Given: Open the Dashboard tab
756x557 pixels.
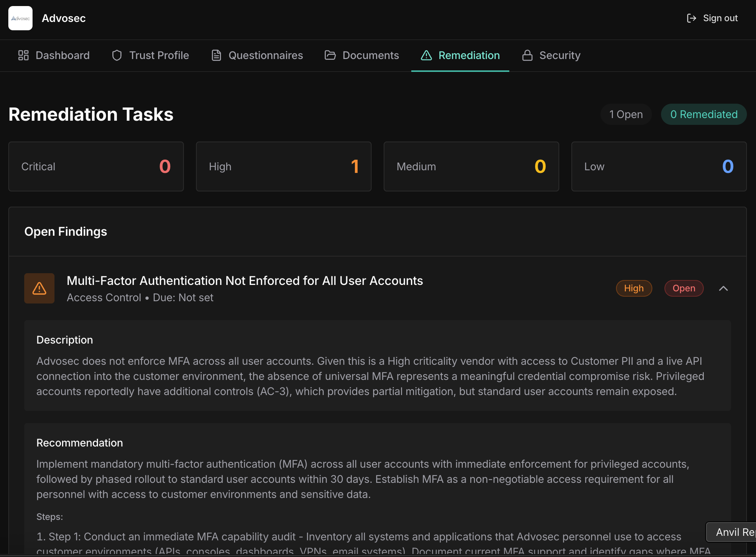Looking at the screenshot, I should click(x=54, y=55).
